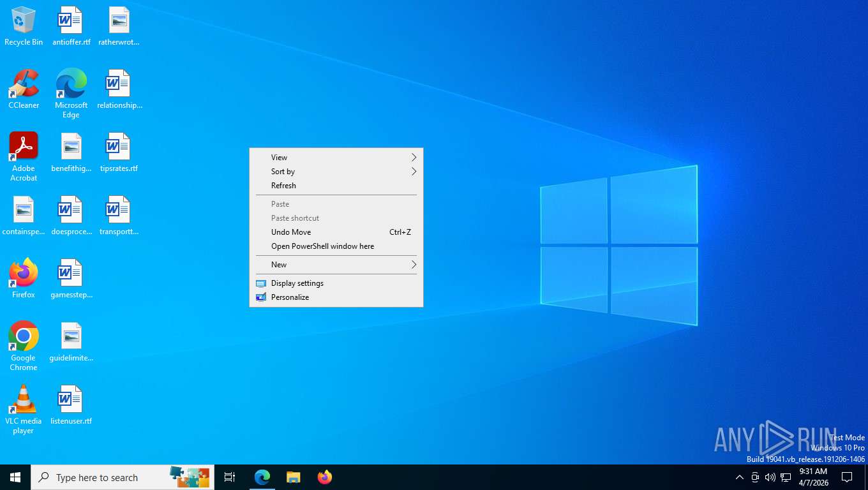This screenshot has width=868, height=490.
Task: Choose Undo Move in context menu
Action: [336, 232]
